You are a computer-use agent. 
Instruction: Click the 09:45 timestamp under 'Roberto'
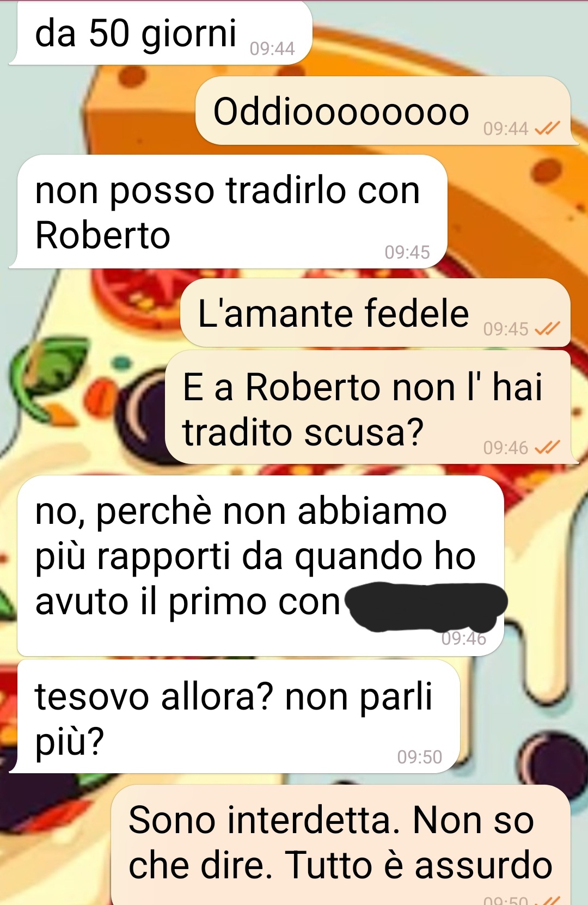click(x=407, y=252)
